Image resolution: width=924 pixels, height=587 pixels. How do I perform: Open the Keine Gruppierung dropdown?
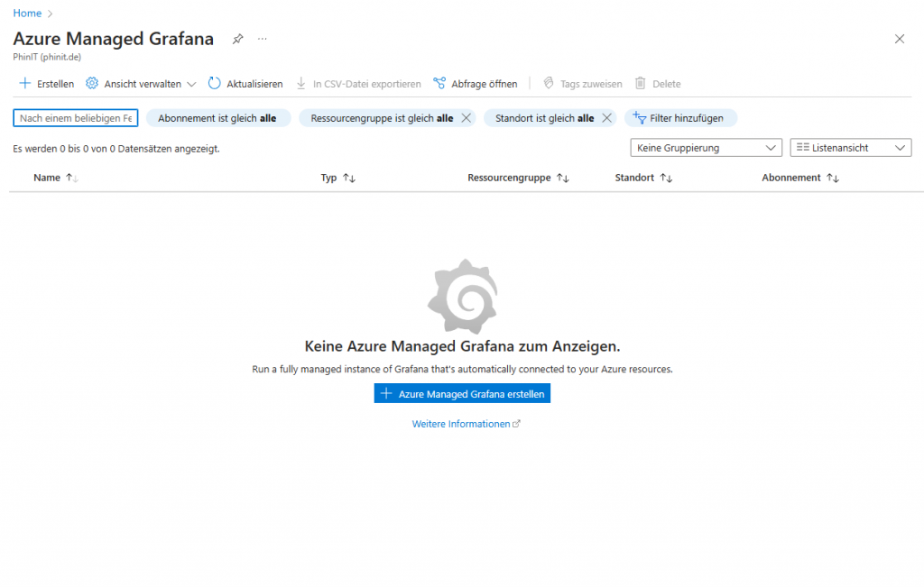tap(706, 147)
